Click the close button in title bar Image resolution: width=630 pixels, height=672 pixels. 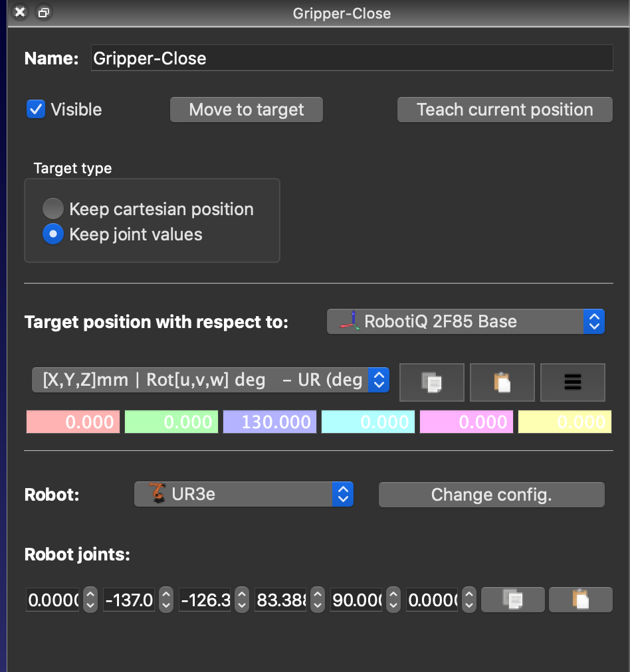point(21,12)
